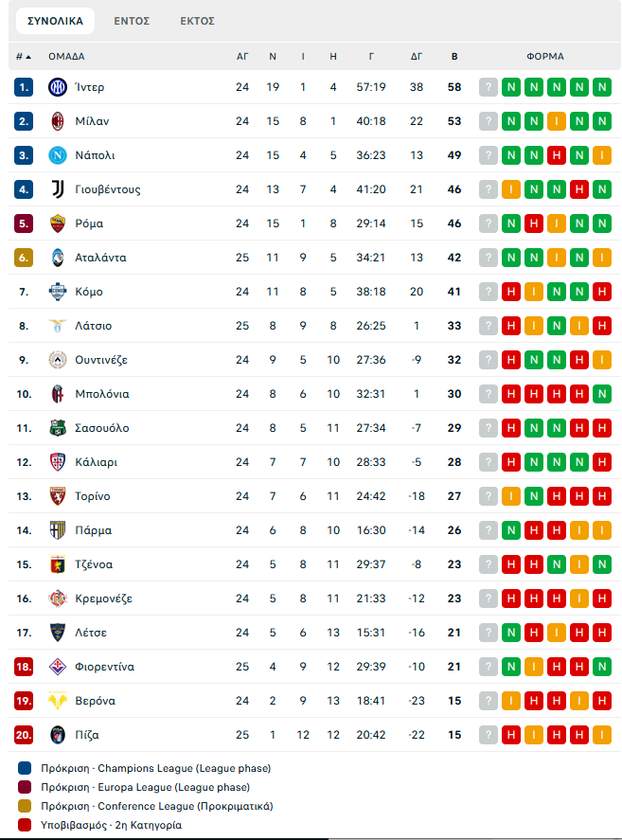This screenshot has height=840, width=622.
Task: Click the Roma club crest
Action: point(57,223)
